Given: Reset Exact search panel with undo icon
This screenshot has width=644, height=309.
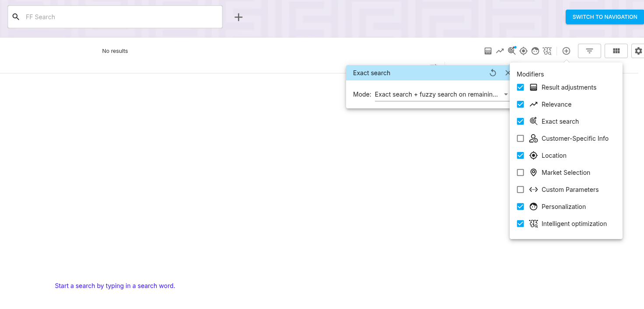Looking at the screenshot, I should tap(493, 73).
